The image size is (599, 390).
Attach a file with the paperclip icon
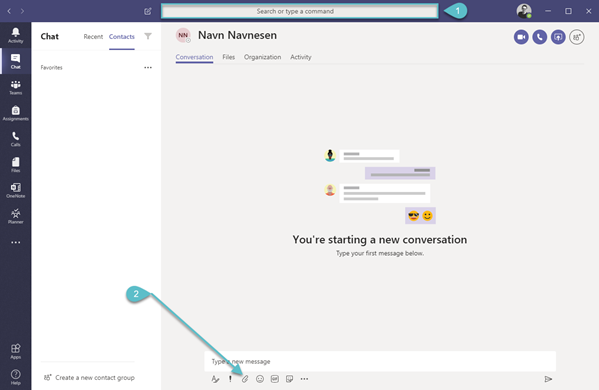click(245, 379)
